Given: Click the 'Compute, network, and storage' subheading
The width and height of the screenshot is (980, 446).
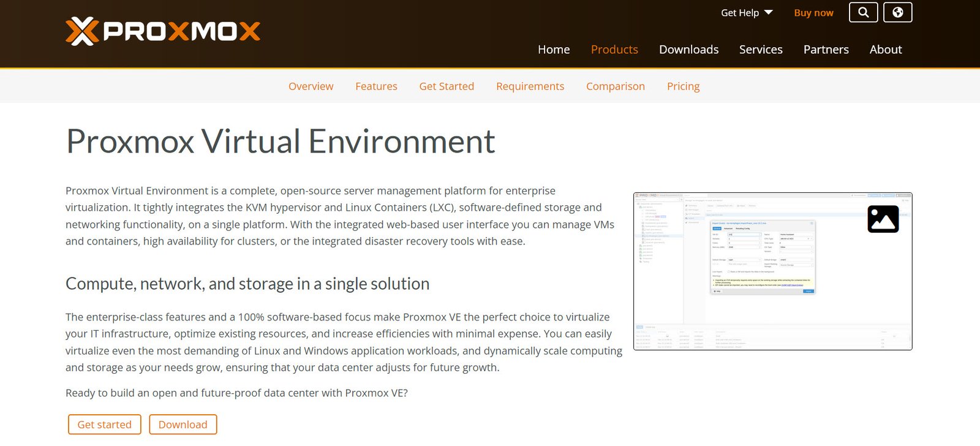Looking at the screenshot, I should [x=247, y=284].
